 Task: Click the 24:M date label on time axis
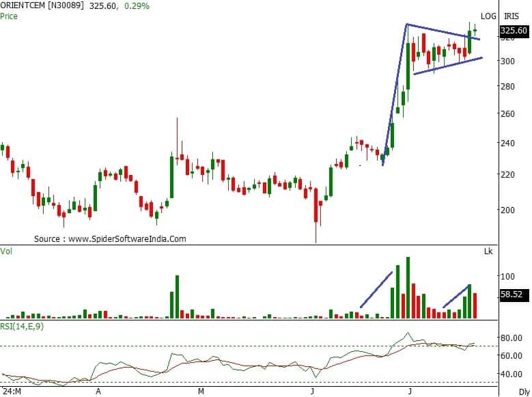click(12, 392)
